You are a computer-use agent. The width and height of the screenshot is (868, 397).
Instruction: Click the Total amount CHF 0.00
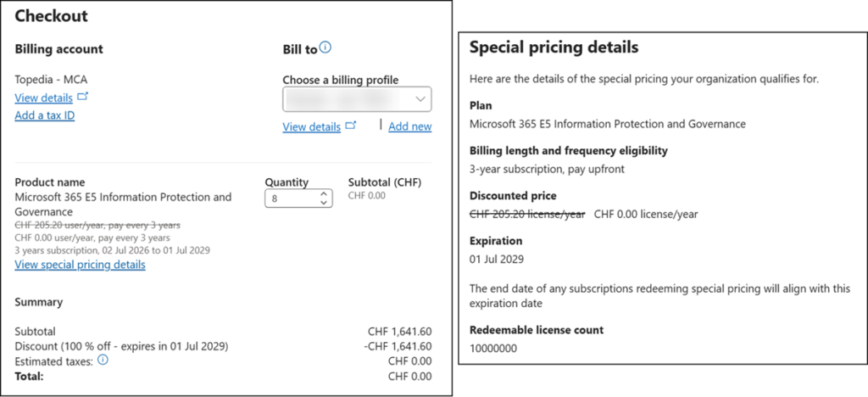click(x=410, y=377)
